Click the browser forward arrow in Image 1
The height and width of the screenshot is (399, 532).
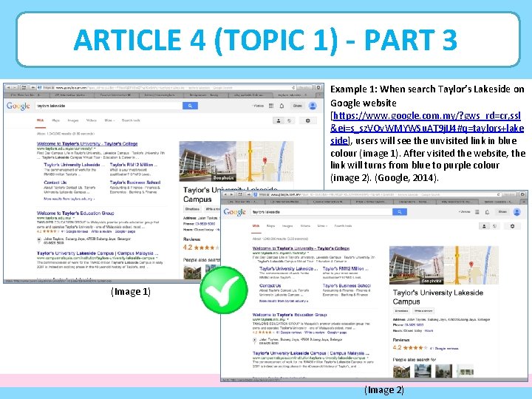[x=14, y=87]
